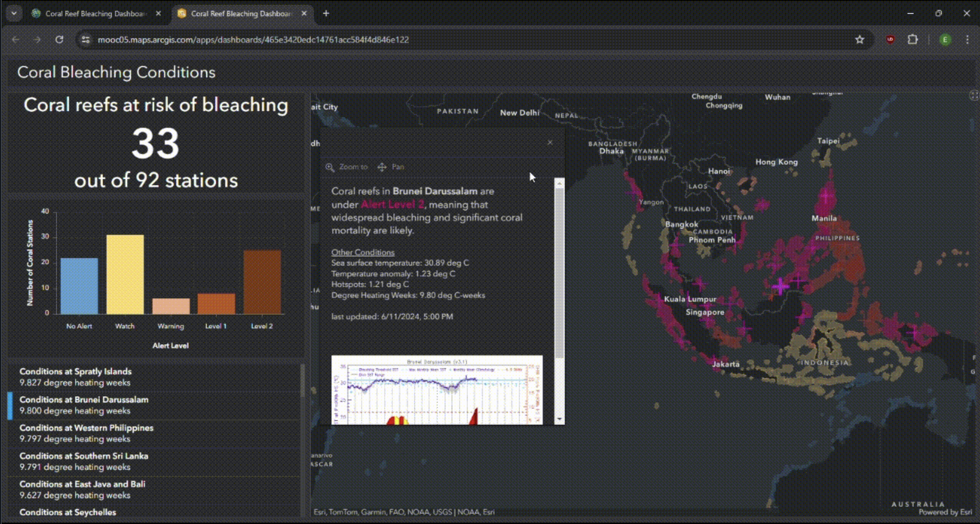Click the 'Powered by Esri' attribution
The width and height of the screenshot is (980, 524).
pos(945,512)
